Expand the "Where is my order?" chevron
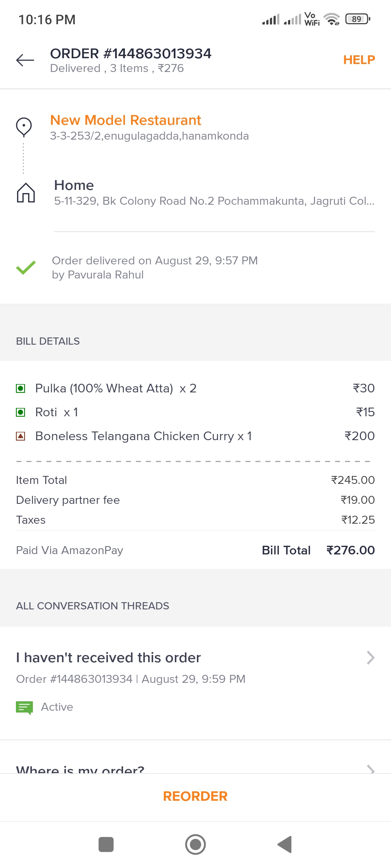Screen dimensions: 391x868 (370, 769)
